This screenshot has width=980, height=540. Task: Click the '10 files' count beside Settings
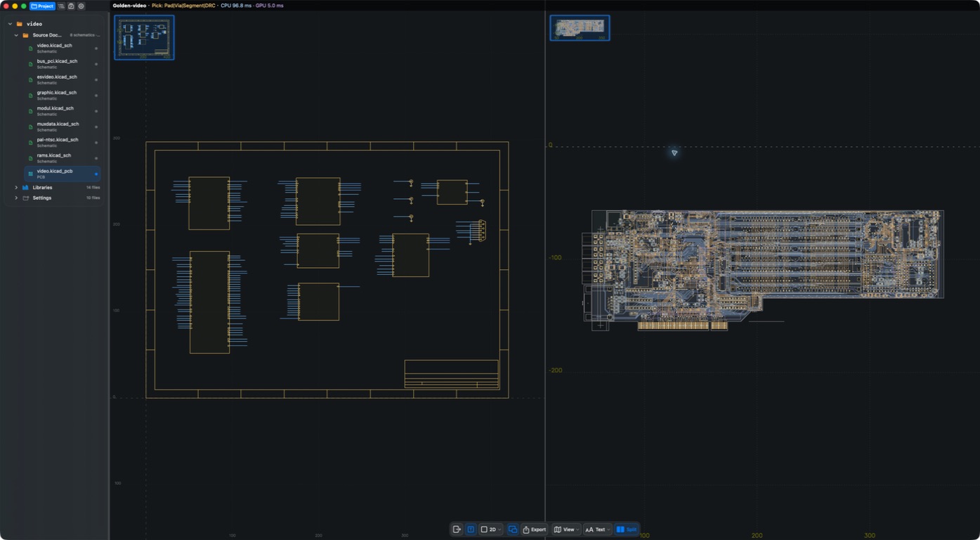click(x=93, y=198)
